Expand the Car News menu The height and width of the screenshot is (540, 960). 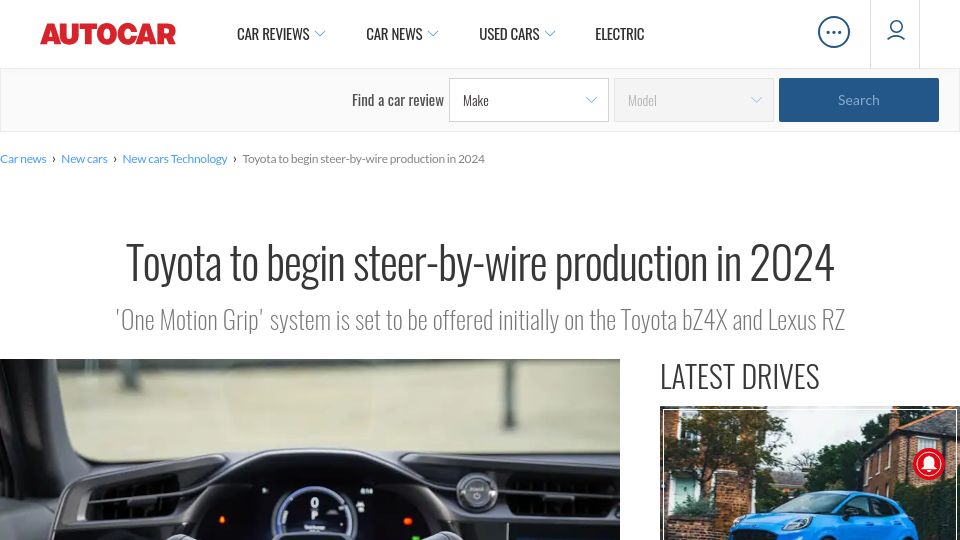tap(402, 34)
